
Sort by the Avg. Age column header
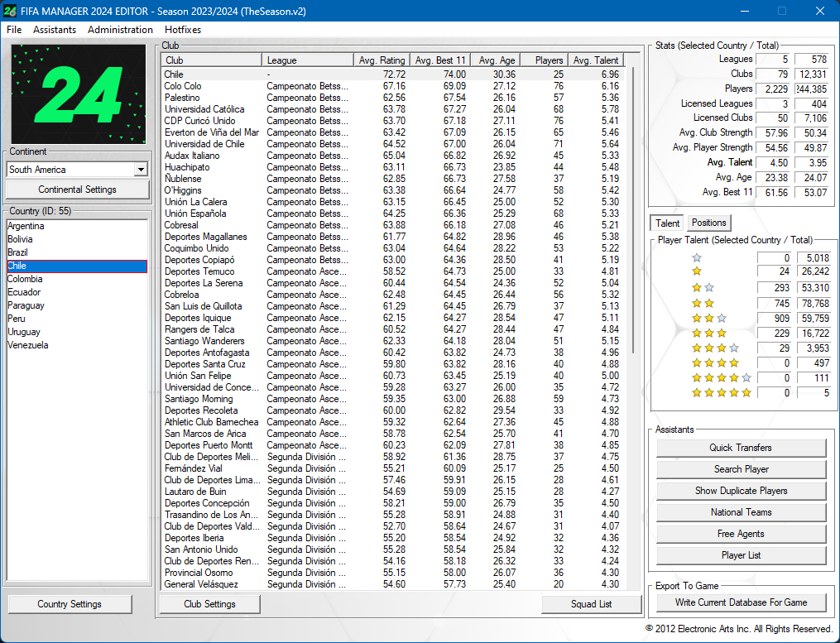(496, 60)
